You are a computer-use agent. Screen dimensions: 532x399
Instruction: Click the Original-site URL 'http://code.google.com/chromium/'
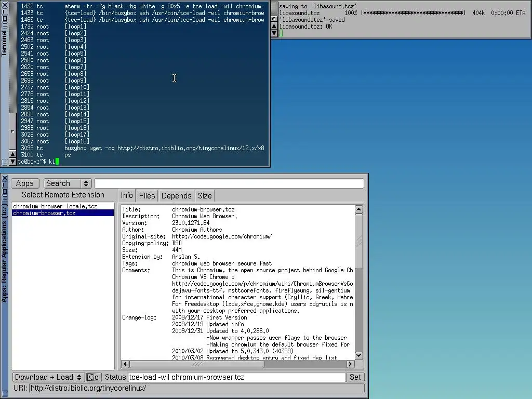point(222,236)
